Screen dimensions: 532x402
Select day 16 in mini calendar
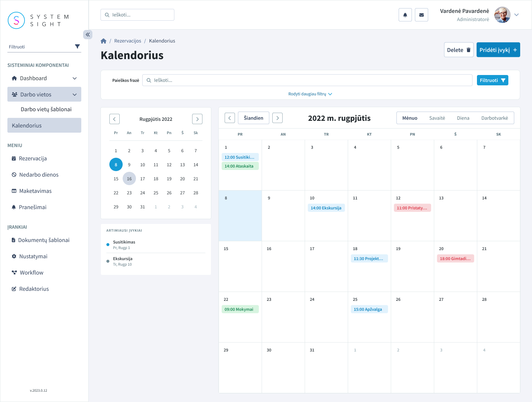[129, 179]
